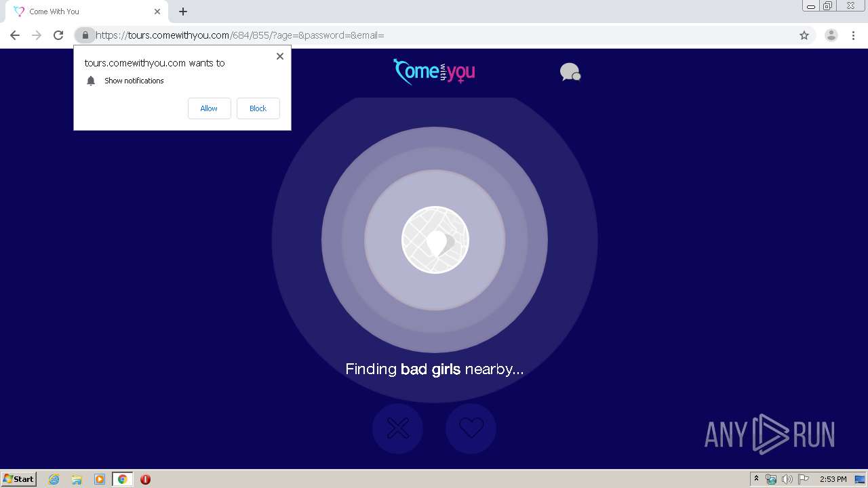Viewport: 868px width, 488px height.
Task: Click the red Opera taskbar icon
Action: point(145,479)
